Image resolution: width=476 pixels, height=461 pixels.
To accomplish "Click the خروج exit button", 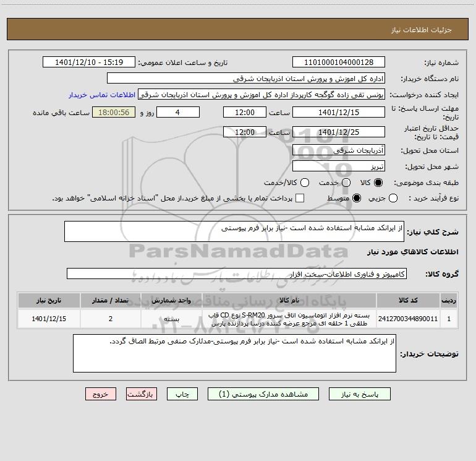I will tap(101, 394).
